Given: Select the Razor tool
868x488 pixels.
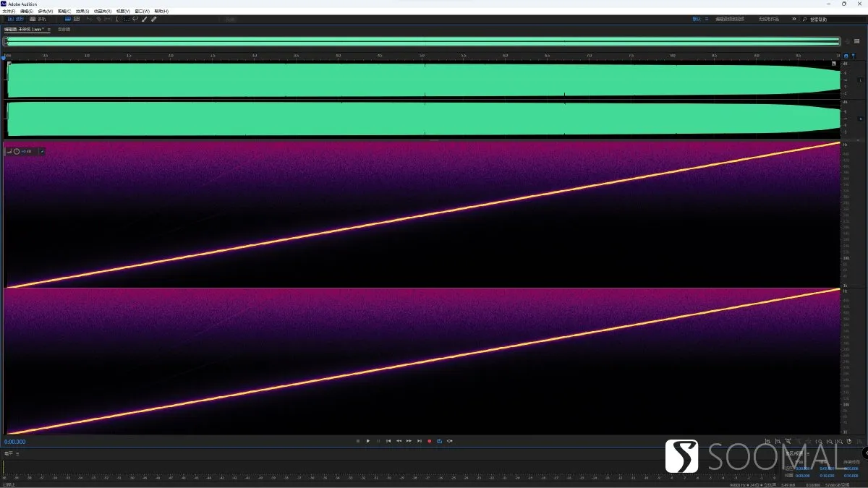Looking at the screenshot, I should [x=98, y=19].
